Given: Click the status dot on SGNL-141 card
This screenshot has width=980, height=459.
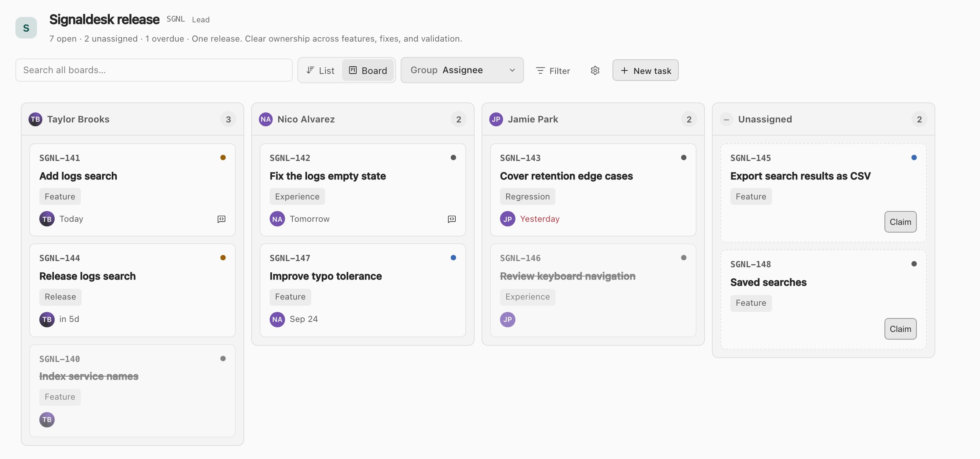Looking at the screenshot, I should point(223,157).
